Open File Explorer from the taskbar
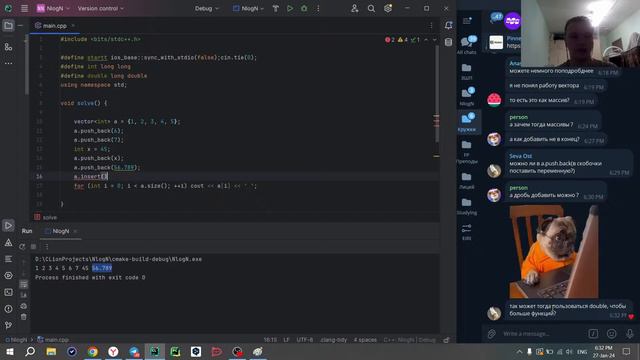This screenshot has width=640, height=360. click(x=51, y=351)
